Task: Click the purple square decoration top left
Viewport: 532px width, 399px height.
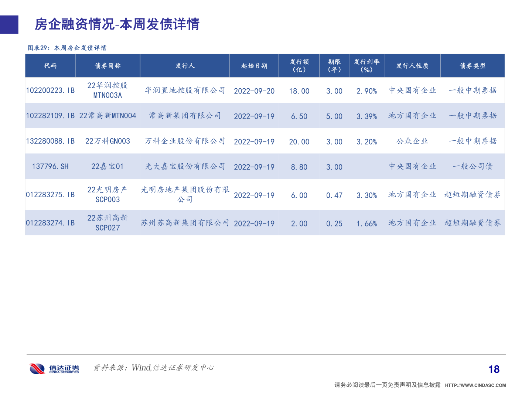Action: click(x=9, y=25)
